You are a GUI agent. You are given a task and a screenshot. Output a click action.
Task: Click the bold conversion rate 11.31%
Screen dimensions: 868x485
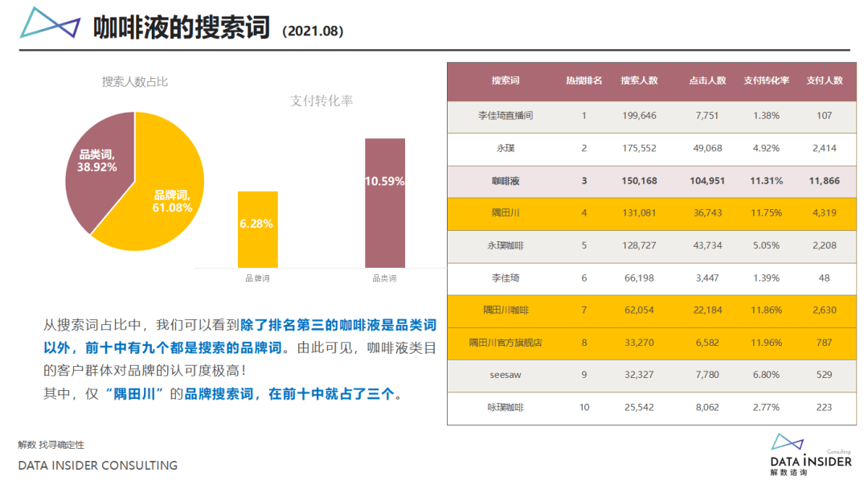pos(766,181)
